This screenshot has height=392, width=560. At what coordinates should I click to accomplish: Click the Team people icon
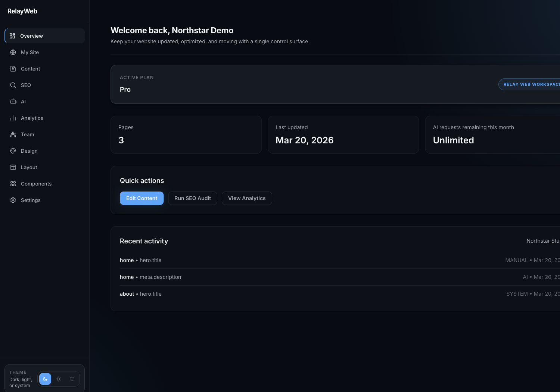click(13, 134)
